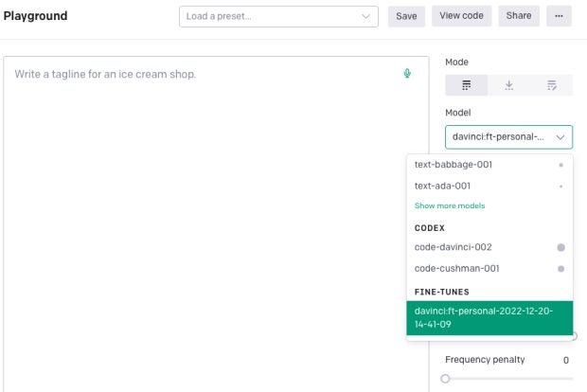This screenshot has width=587, height=392.
Task: Open the three-dots more options menu
Action: (x=559, y=16)
